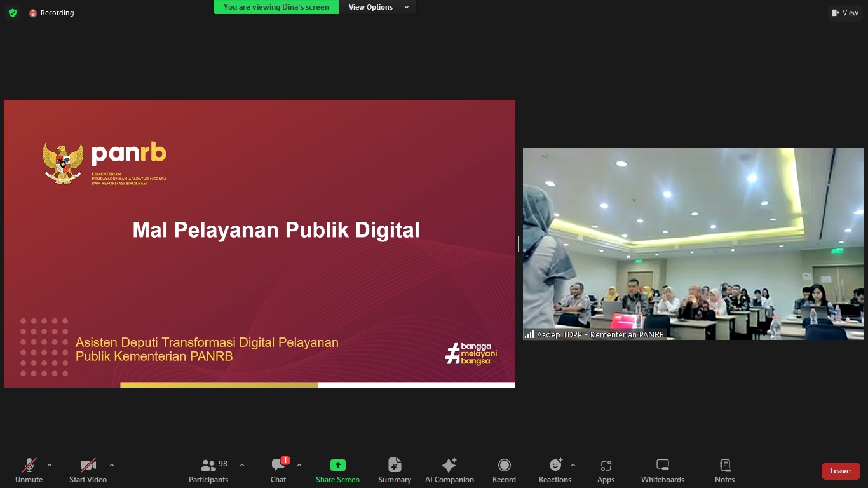Screen dimensions: 868x488
Task: Toggle the Record button in toolbar
Action: pos(504,471)
